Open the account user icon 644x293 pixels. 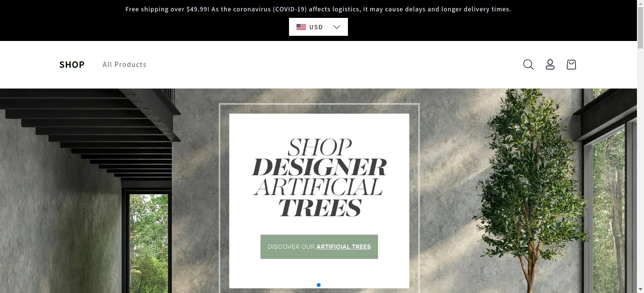click(550, 65)
